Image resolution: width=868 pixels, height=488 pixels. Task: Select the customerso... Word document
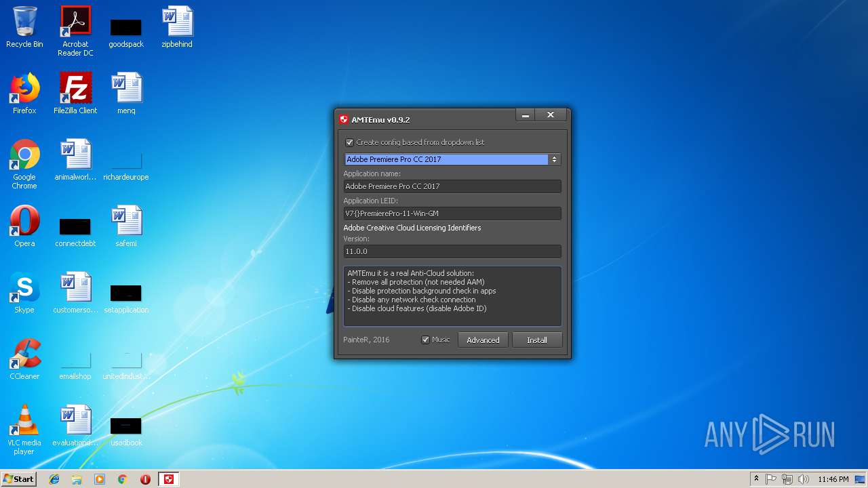[x=75, y=293]
